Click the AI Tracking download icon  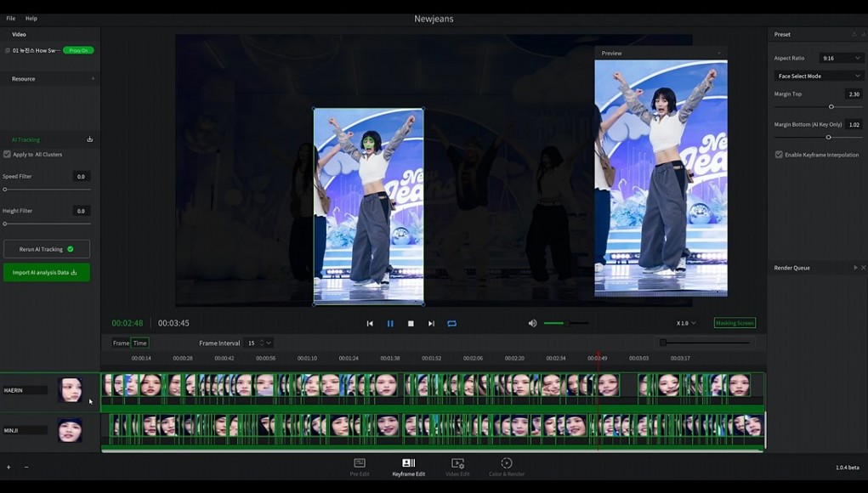point(90,139)
